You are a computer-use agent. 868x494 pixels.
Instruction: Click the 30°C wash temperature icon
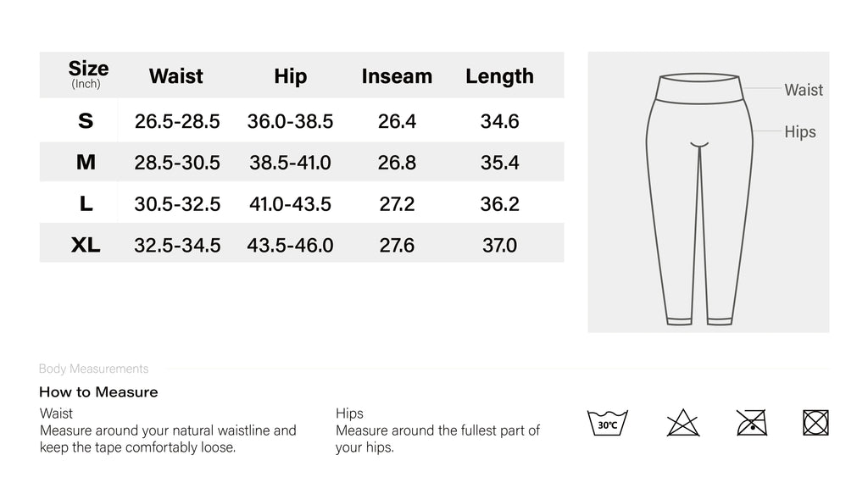click(607, 422)
